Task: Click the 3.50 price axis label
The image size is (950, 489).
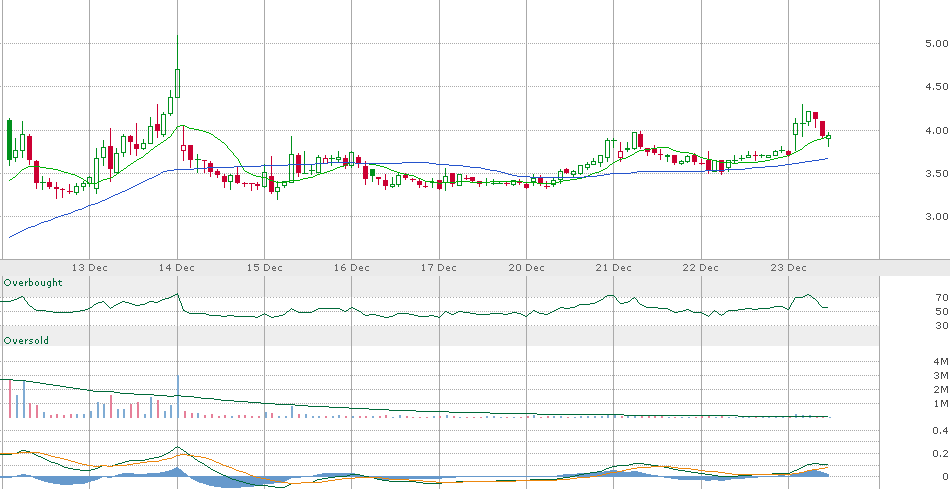Action: pos(937,173)
